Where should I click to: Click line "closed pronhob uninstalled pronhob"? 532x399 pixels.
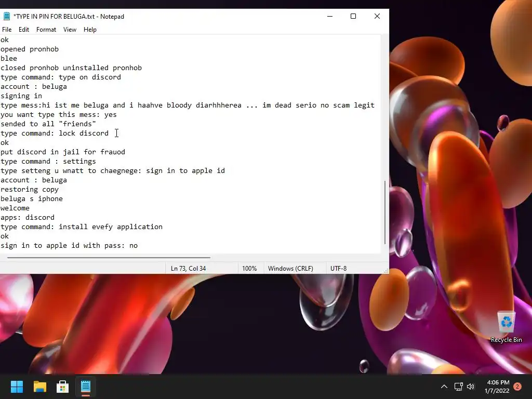coord(71,68)
